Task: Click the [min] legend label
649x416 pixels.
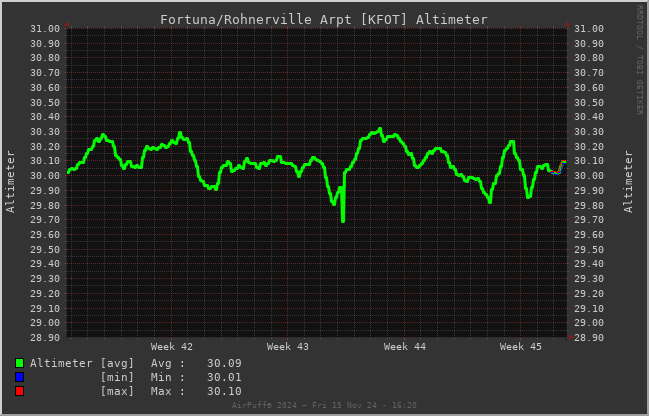Action: (118, 378)
